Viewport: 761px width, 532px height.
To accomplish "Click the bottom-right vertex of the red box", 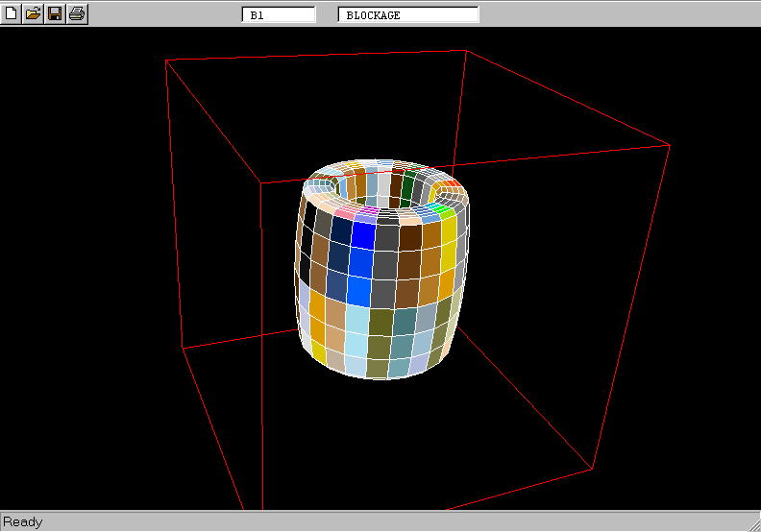I will pyautogui.click(x=593, y=469).
